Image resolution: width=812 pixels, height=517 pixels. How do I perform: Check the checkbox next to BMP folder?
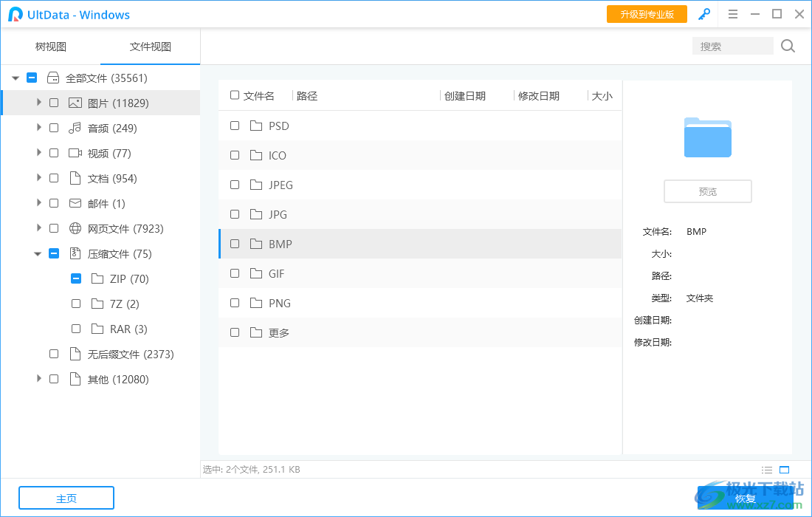click(x=234, y=244)
